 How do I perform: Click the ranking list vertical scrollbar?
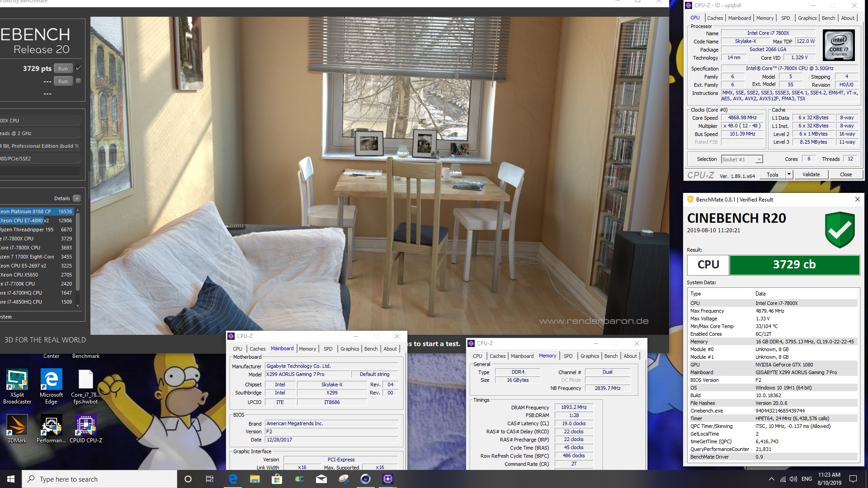[78, 258]
